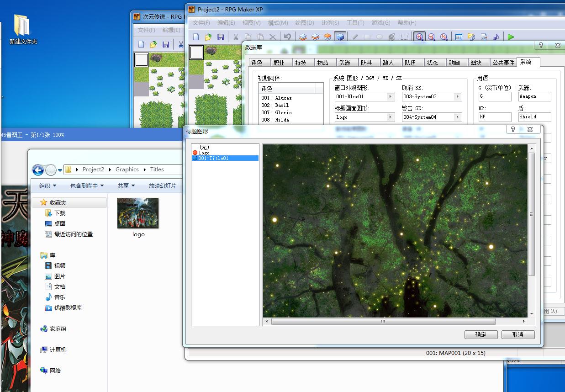Open the Database icon in toolbar
Screen dimensions: 565x392
pos(459,37)
